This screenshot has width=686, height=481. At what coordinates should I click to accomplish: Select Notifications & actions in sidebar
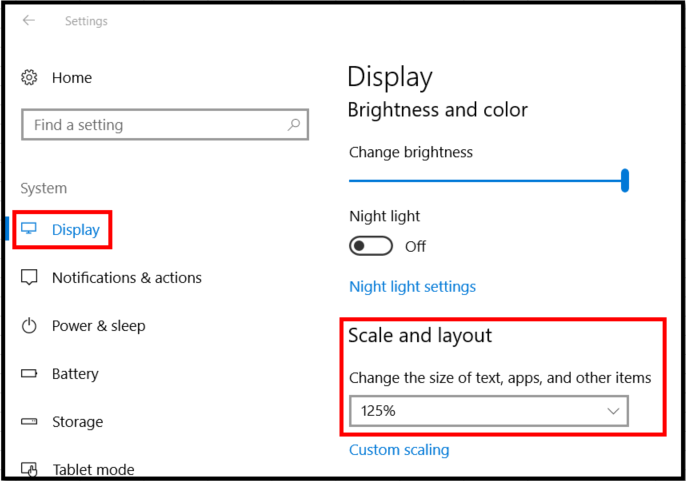point(127,277)
